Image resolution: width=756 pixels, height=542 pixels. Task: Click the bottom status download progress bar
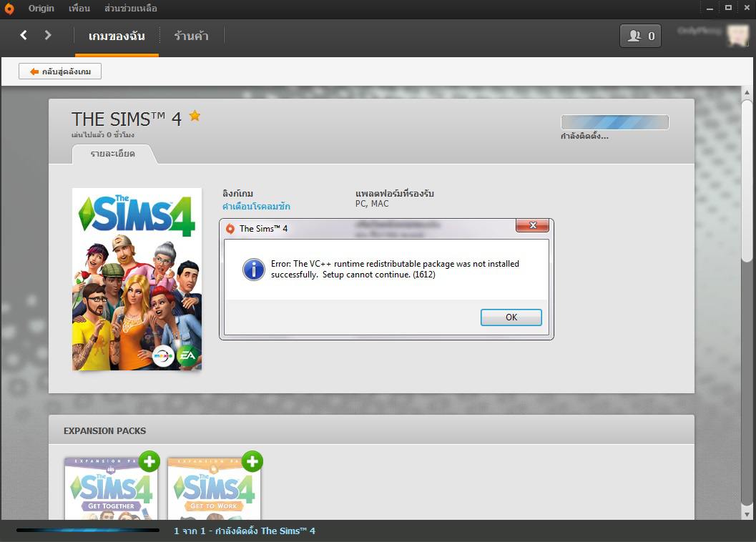pos(88,531)
